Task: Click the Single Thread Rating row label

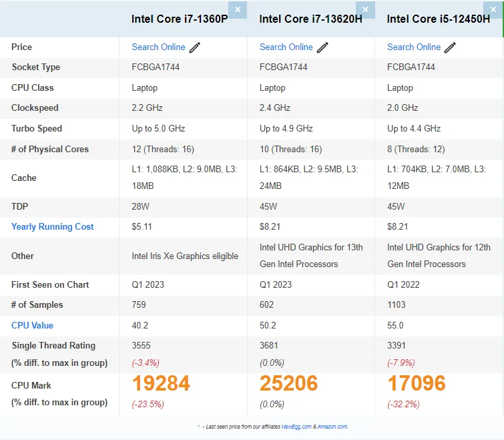Action: [53, 345]
